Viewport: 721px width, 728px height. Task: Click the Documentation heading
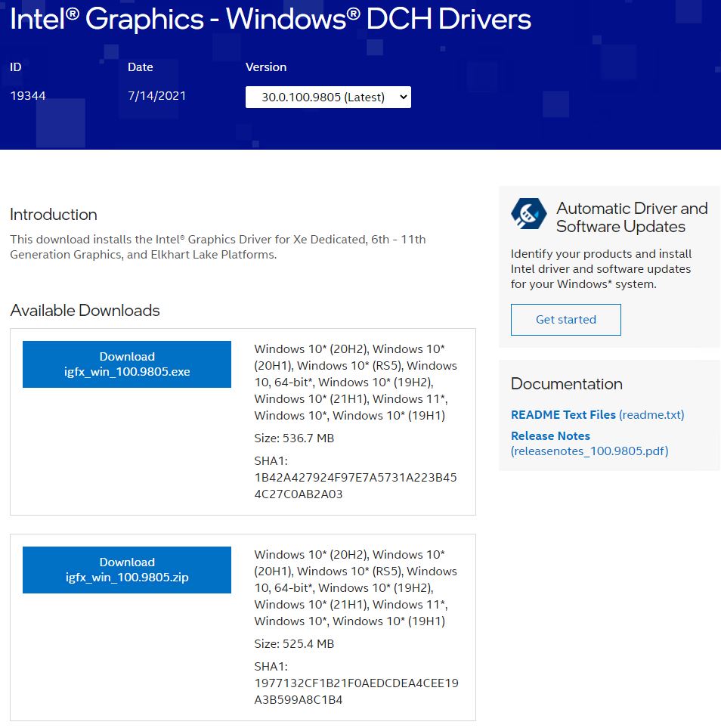click(x=566, y=384)
